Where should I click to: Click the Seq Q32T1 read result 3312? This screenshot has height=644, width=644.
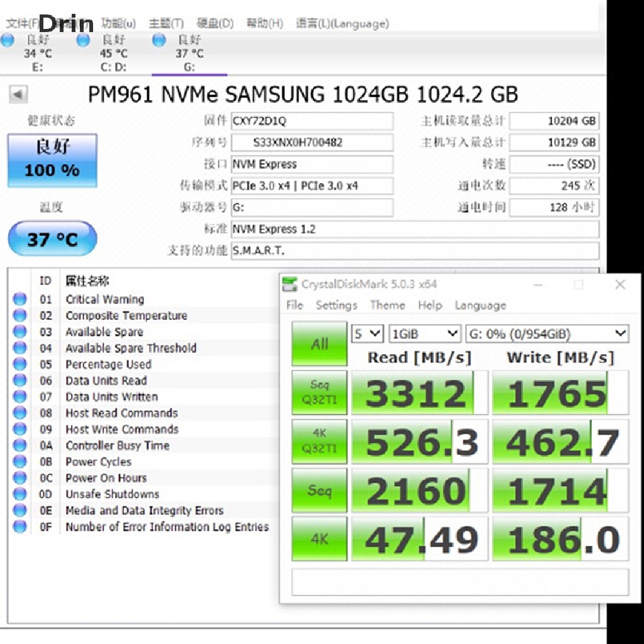419,392
